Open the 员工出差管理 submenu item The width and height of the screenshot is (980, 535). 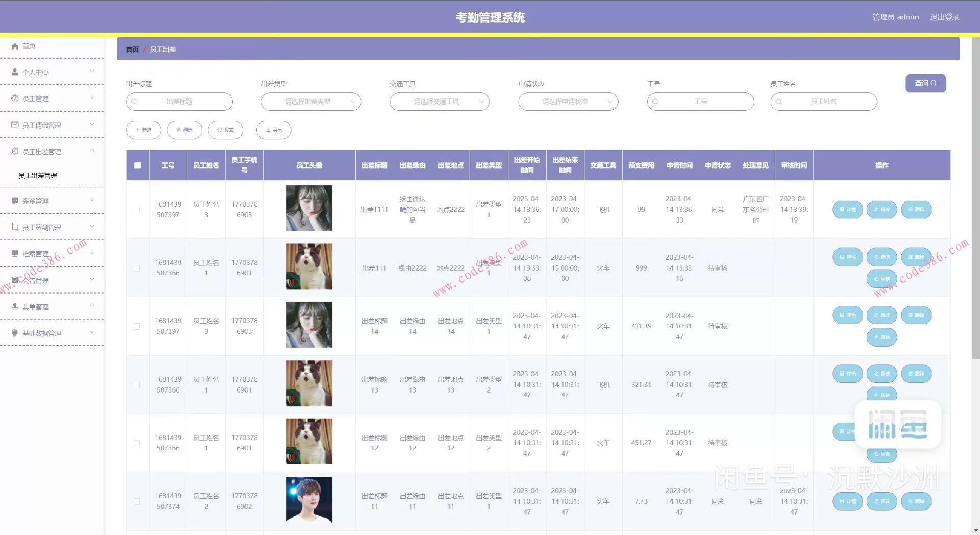pos(38,176)
